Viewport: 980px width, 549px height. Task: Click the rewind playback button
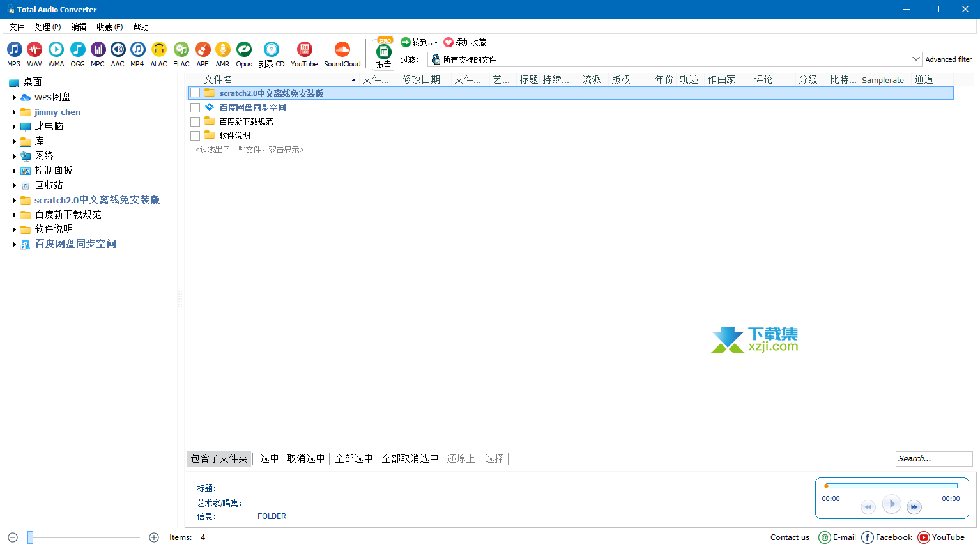coord(868,507)
